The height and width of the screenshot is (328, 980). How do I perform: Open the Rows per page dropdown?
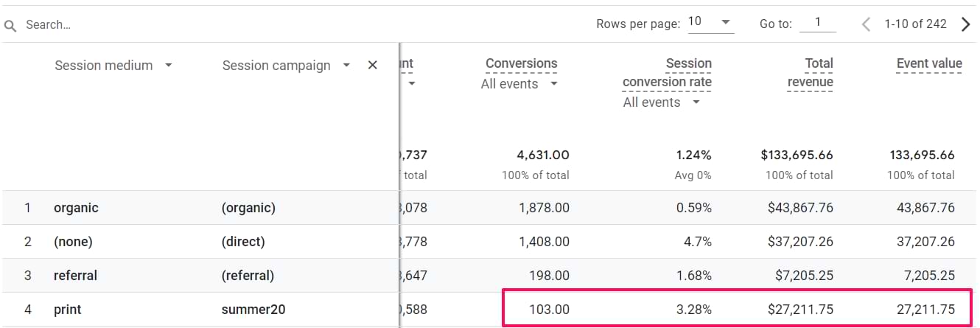[710, 23]
